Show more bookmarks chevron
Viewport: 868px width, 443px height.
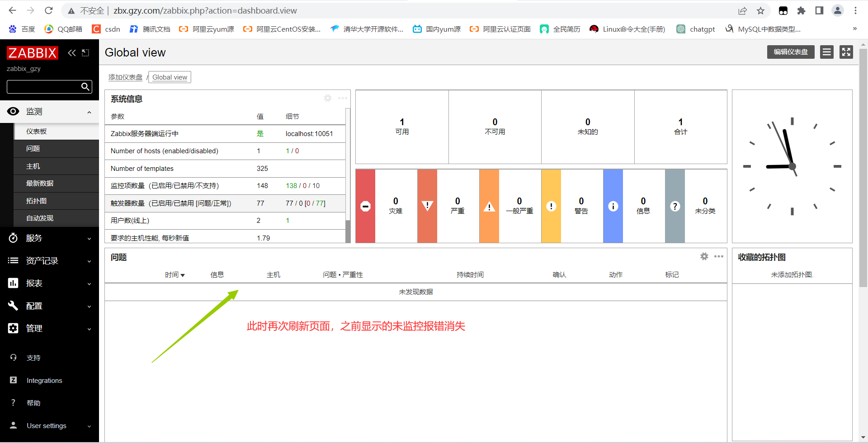click(x=855, y=28)
